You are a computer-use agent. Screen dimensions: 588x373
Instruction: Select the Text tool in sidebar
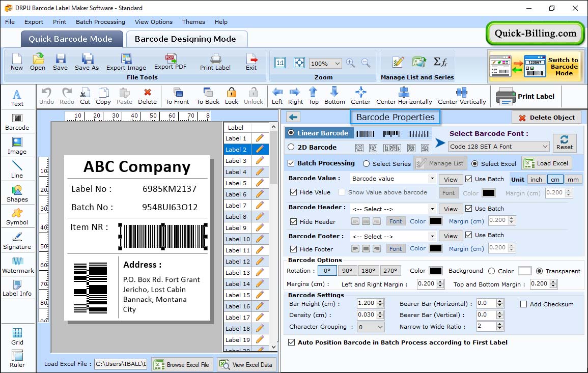(x=17, y=98)
